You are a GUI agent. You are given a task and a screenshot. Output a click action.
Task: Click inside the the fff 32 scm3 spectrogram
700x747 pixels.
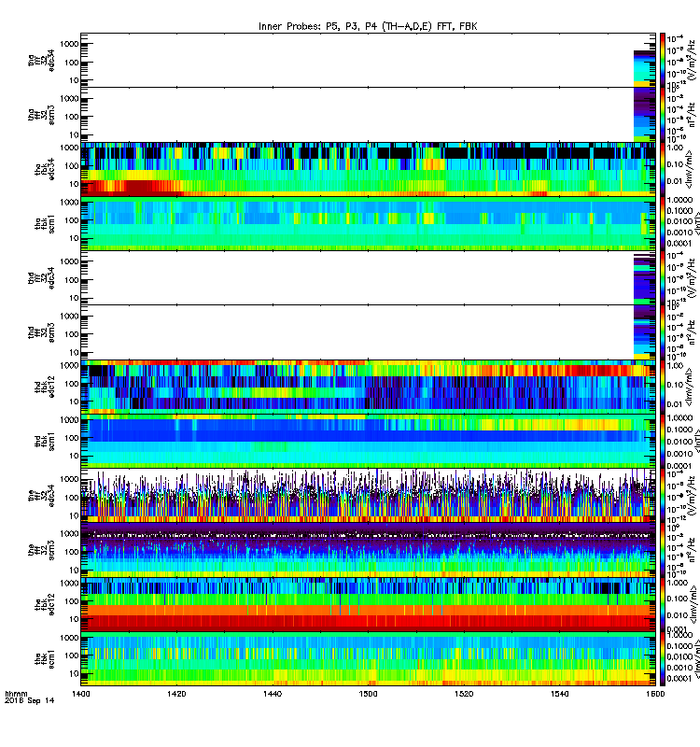pos(368,550)
